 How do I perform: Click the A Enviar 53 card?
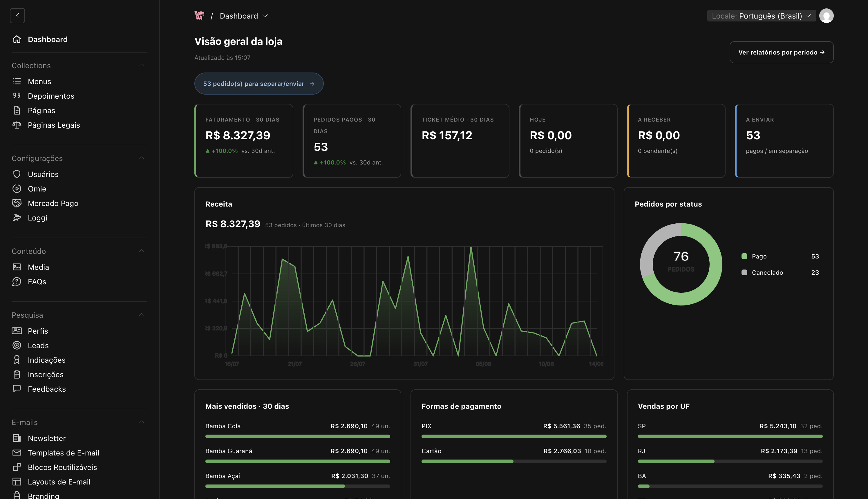(784, 141)
